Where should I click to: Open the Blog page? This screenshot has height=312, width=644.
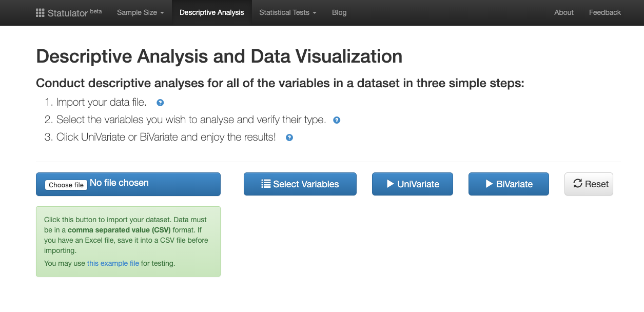coord(339,12)
